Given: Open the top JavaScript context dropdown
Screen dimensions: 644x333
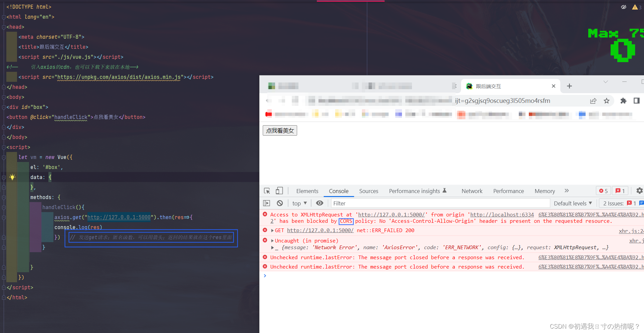Looking at the screenshot, I should 299,203.
